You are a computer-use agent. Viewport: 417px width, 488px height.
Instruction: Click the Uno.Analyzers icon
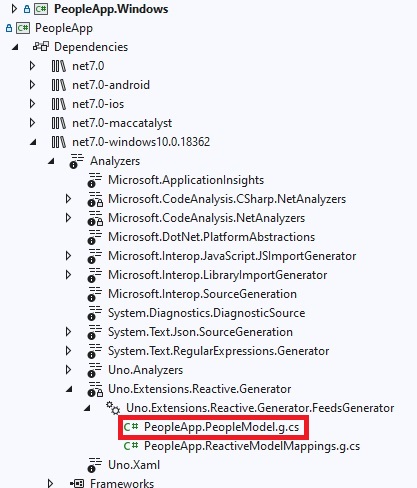94,370
